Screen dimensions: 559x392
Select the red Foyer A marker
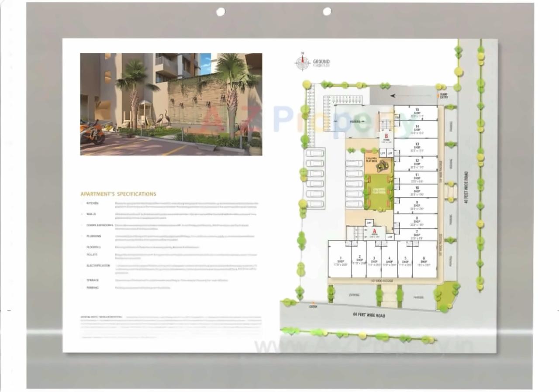[374, 231]
